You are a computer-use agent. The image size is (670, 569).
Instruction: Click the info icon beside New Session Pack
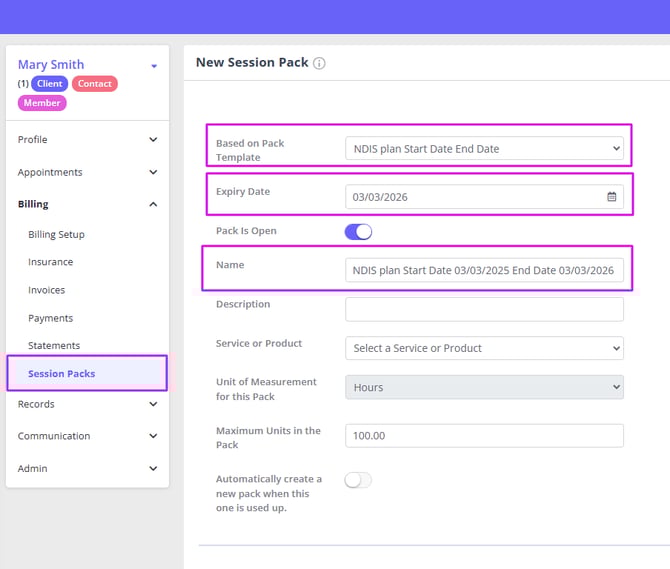coord(319,63)
